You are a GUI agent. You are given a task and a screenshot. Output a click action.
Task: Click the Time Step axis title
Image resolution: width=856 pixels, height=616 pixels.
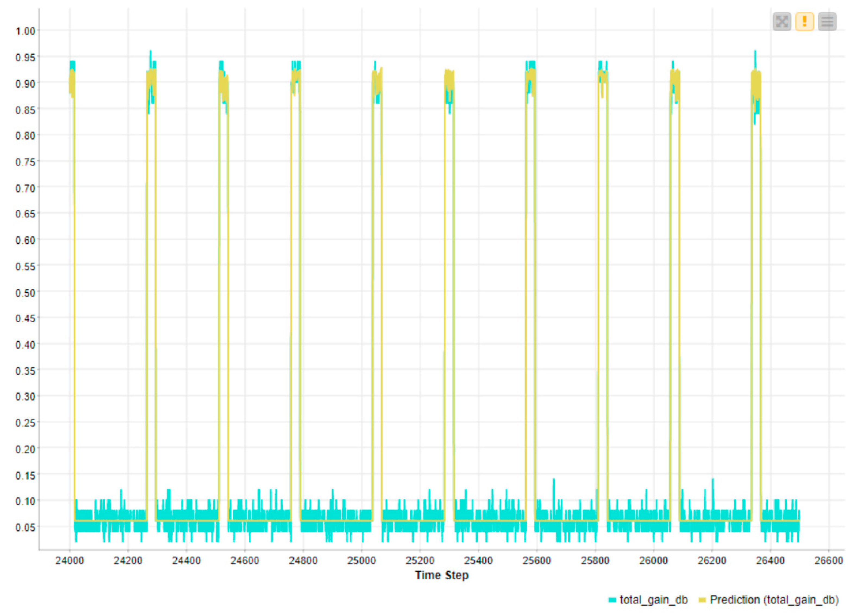pos(442,575)
